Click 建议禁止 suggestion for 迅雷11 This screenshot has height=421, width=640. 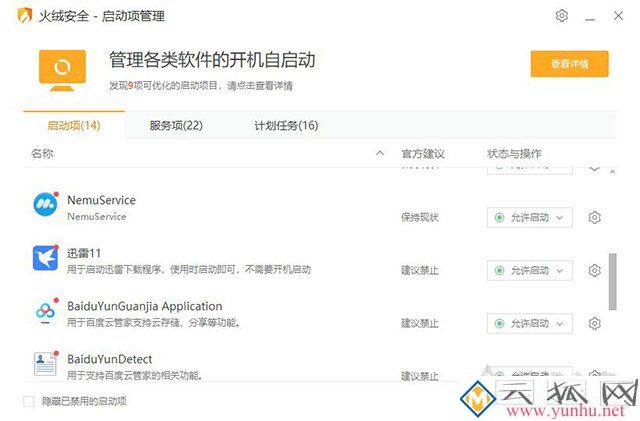(420, 270)
